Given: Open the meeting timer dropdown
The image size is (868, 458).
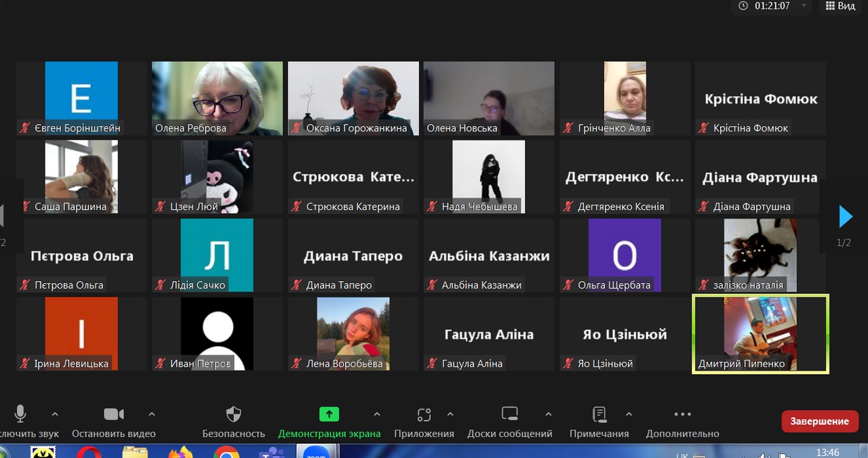Looking at the screenshot, I should 804,6.
